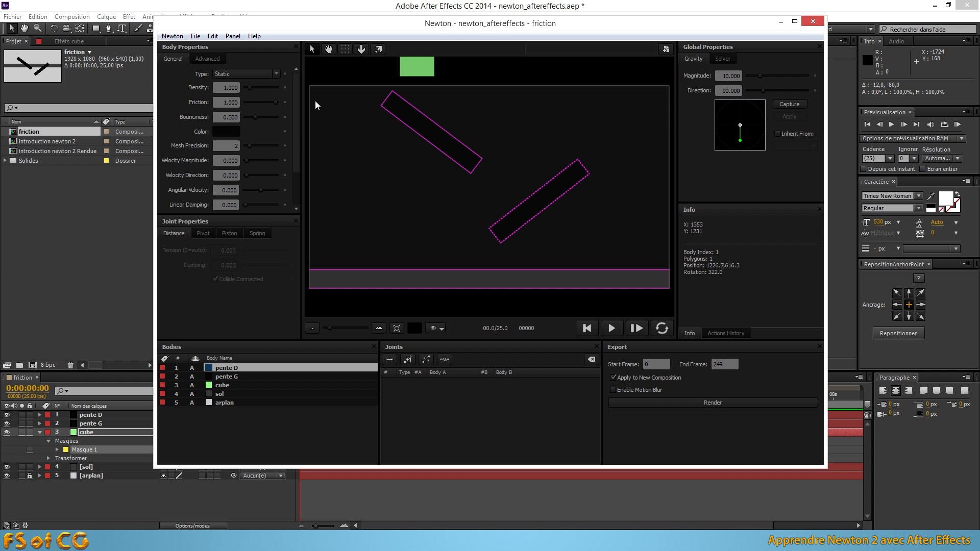Click the hand/pan tool in Newton toolbar
Screen dimensions: 980x551
(329, 48)
